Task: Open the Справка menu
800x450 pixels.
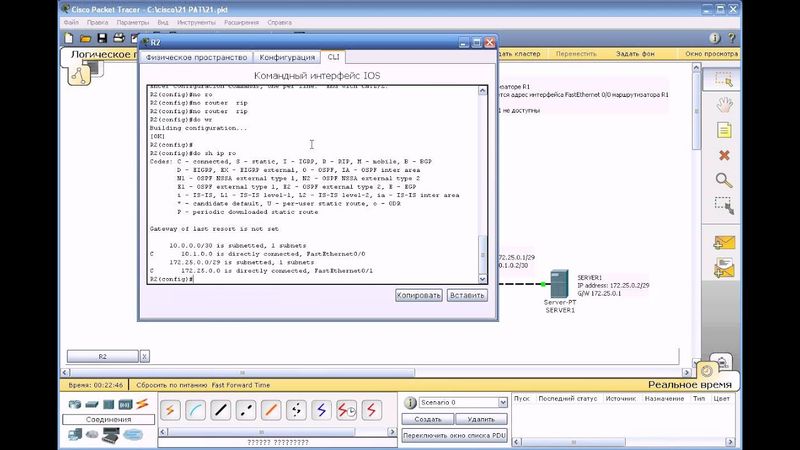Action: coord(280,22)
